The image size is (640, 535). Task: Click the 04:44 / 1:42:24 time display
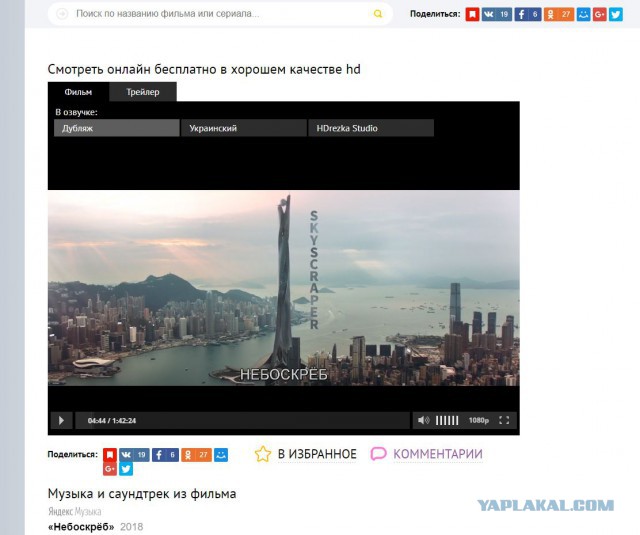(x=112, y=421)
